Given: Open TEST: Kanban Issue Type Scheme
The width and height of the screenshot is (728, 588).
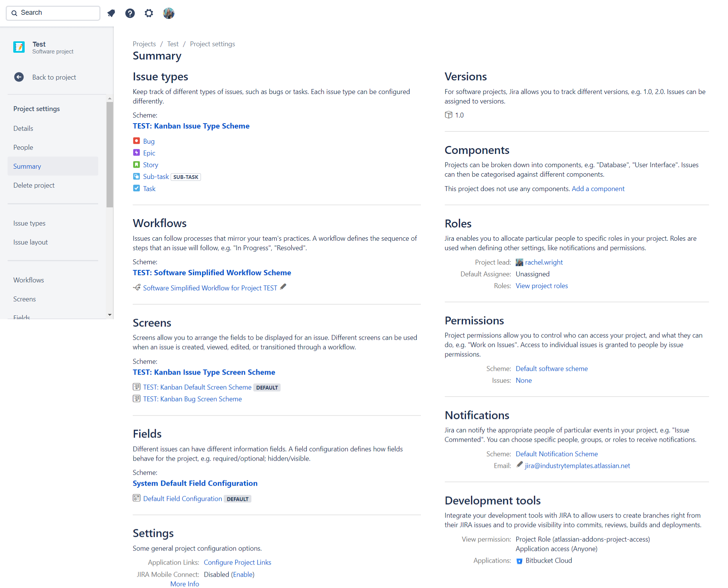Looking at the screenshot, I should (191, 126).
